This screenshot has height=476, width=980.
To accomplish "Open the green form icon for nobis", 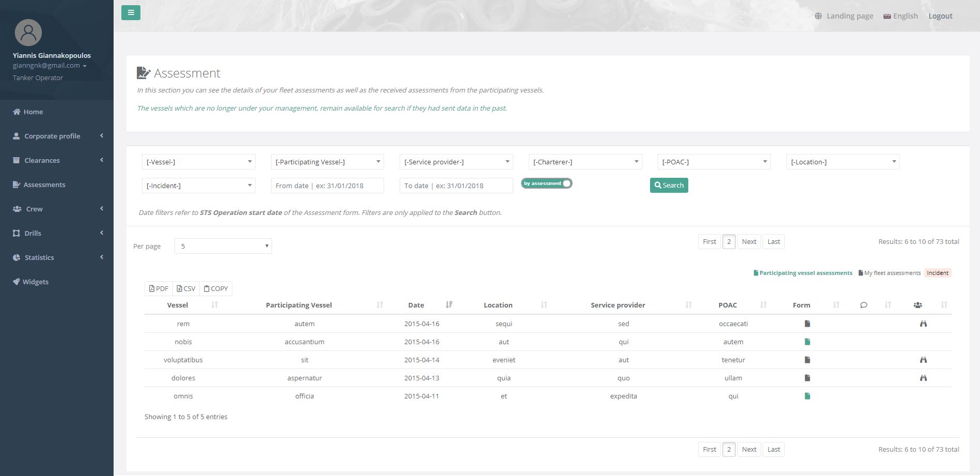I will coord(807,342).
